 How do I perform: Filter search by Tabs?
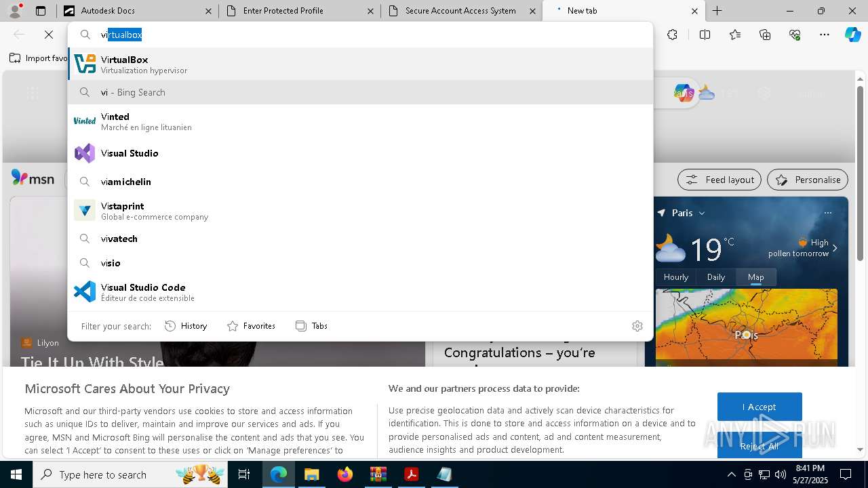coord(311,326)
